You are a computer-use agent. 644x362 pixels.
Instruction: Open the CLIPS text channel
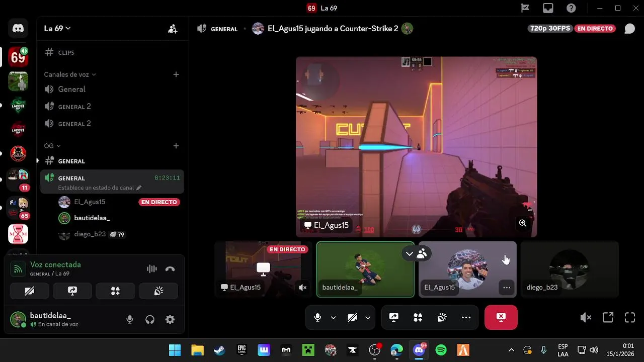112,52
